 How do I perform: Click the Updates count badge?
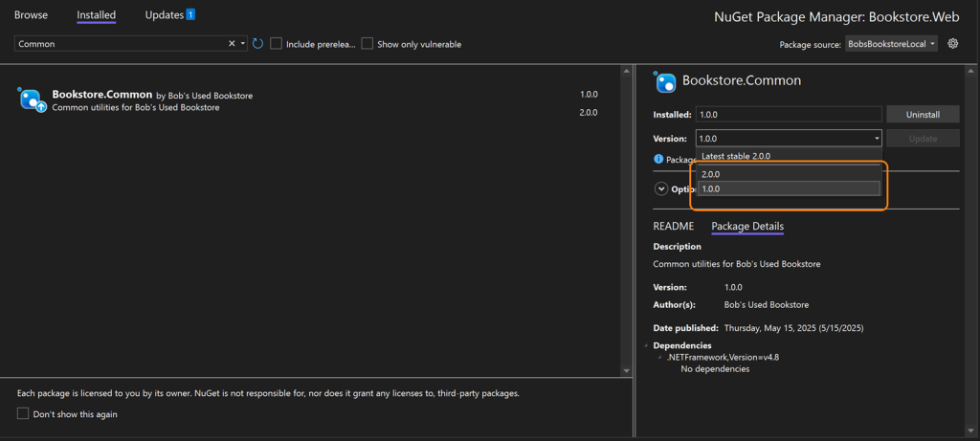coord(190,13)
